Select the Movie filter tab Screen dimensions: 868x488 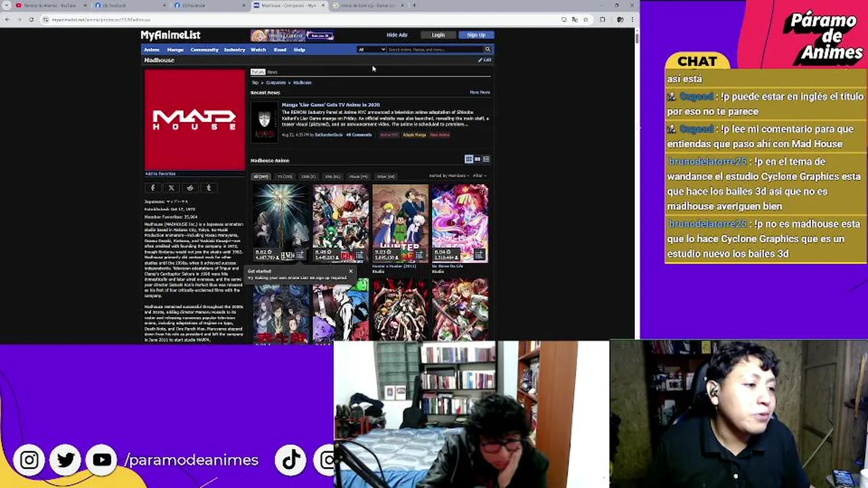[359, 177]
